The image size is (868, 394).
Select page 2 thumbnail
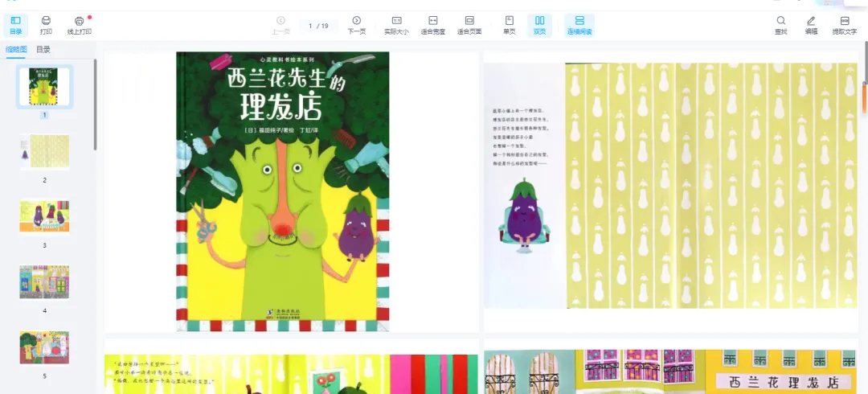point(44,151)
